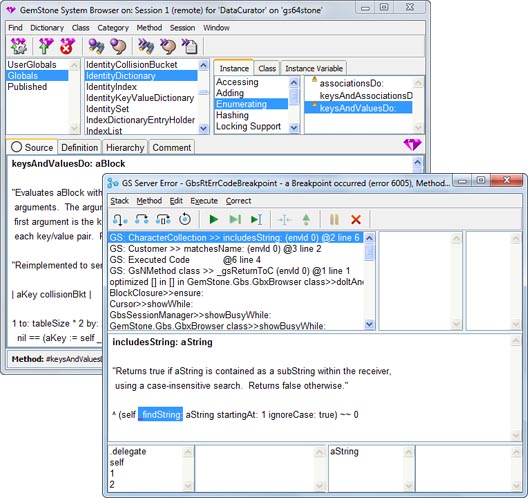
Task: Select GS: Executed Code stack frame
Action: (x=236, y=260)
